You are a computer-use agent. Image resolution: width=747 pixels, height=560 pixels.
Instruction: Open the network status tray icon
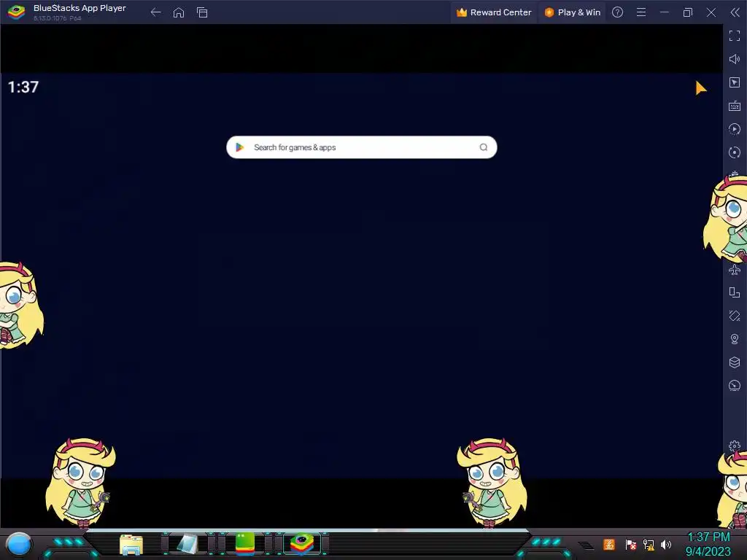coord(649,544)
